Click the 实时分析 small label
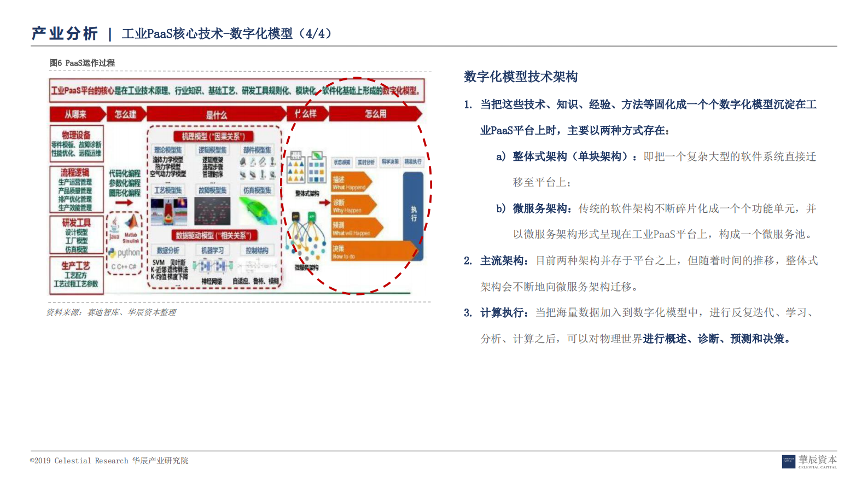Viewport: 868px width, 488px height. 366,162
